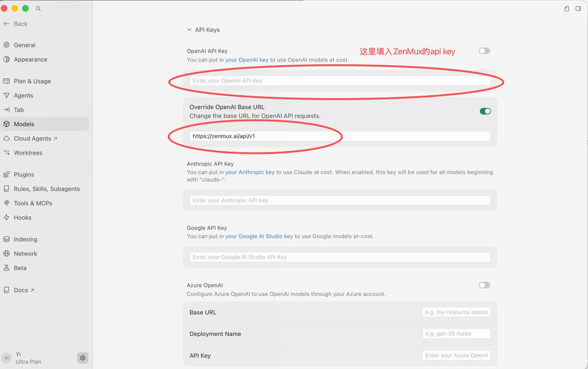Image resolution: width=588 pixels, height=369 pixels.
Task: Open the 'your Anthropic key' link
Action: pyautogui.click(x=250, y=172)
